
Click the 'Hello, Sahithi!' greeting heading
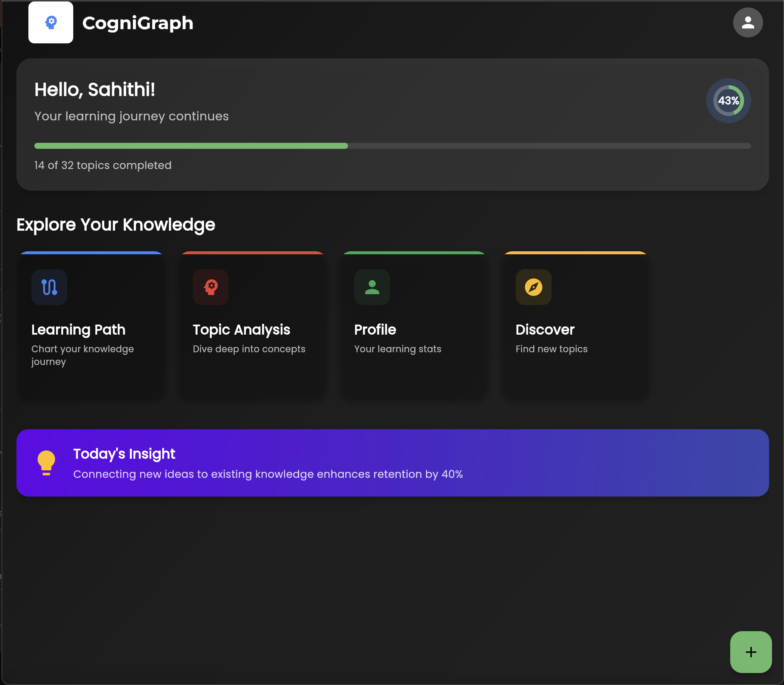tap(95, 90)
